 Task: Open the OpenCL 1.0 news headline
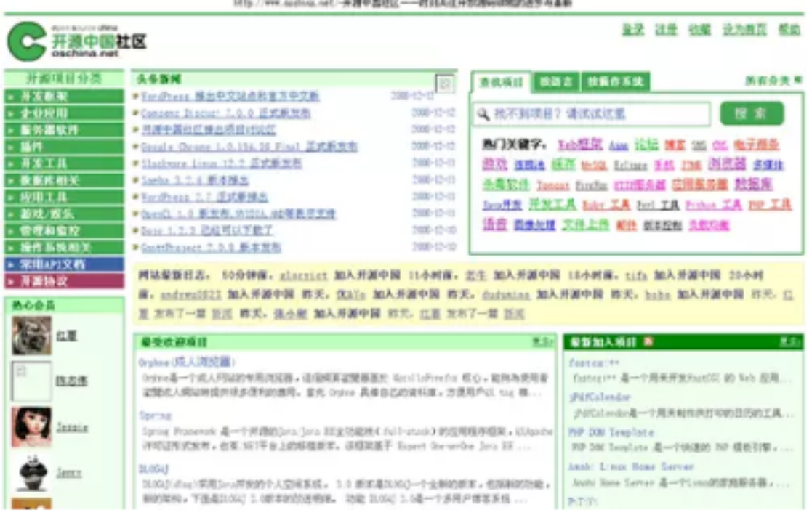click(x=238, y=214)
